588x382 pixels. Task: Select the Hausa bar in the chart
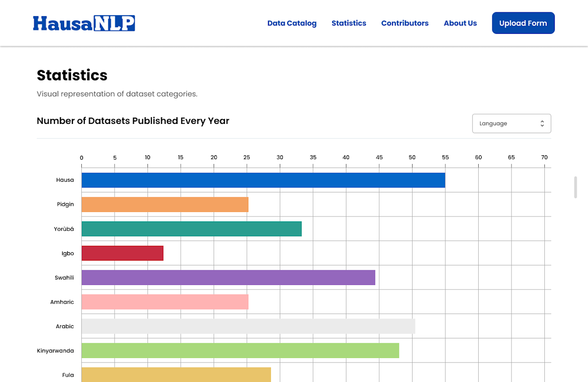click(x=262, y=180)
